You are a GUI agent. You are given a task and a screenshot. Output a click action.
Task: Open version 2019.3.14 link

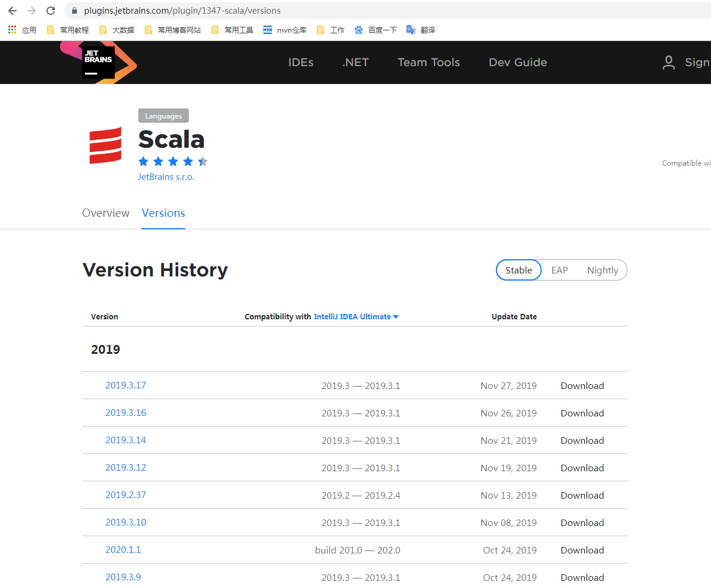pyautogui.click(x=126, y=440)
